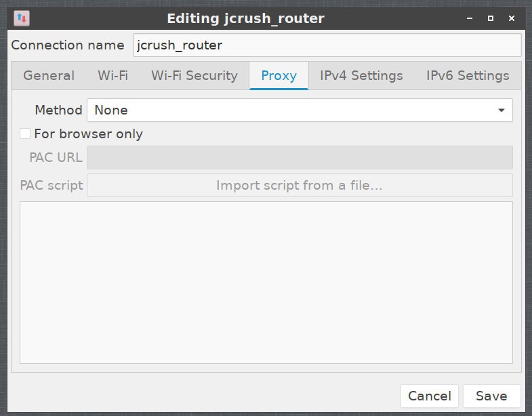Screen dimensions: 532x416
Task: Focus the Connection name text field
Action: coord(327,45)
